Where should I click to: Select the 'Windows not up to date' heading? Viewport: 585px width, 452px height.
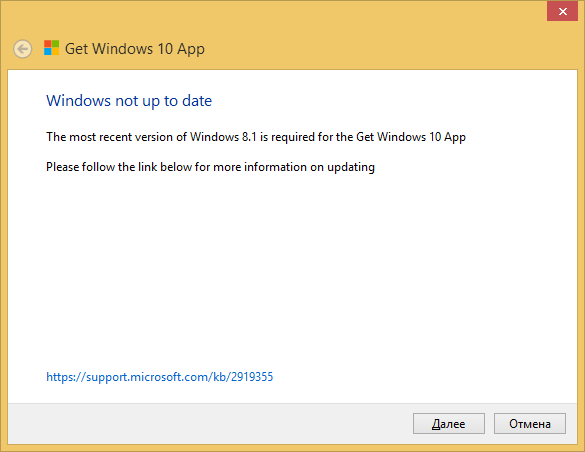(x=129, y=101)
